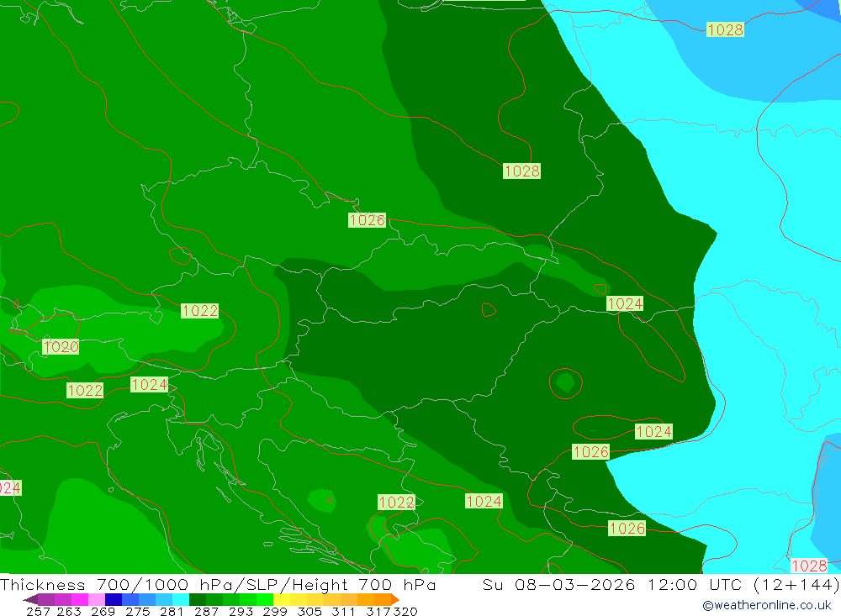Choose the darkest green swatch above 287

click(198, 599)
